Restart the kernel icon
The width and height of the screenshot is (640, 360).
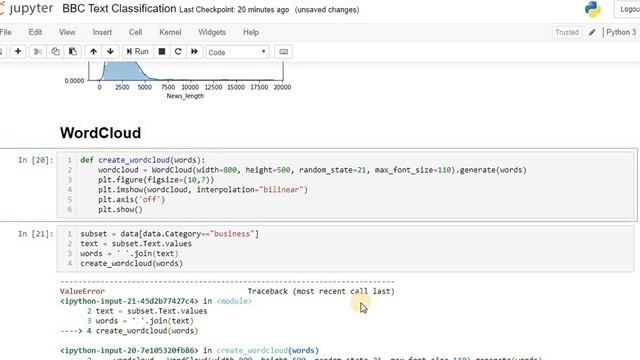[178, 51]
